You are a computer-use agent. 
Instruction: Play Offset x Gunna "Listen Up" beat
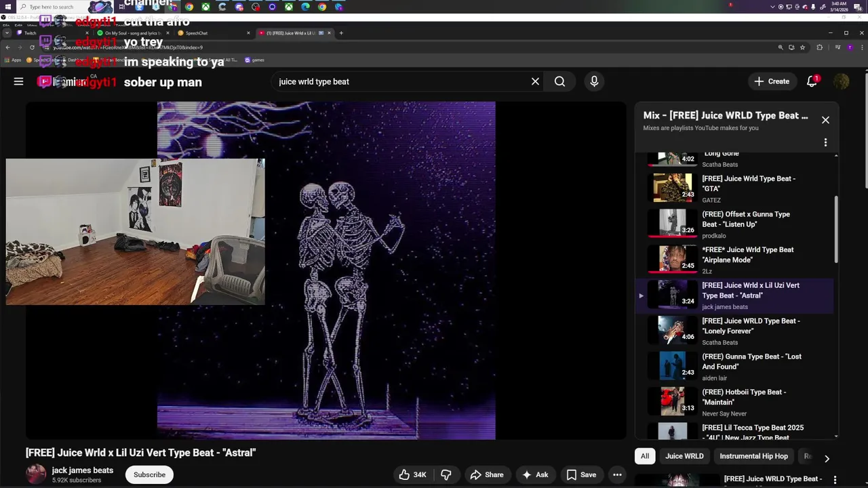734,224
